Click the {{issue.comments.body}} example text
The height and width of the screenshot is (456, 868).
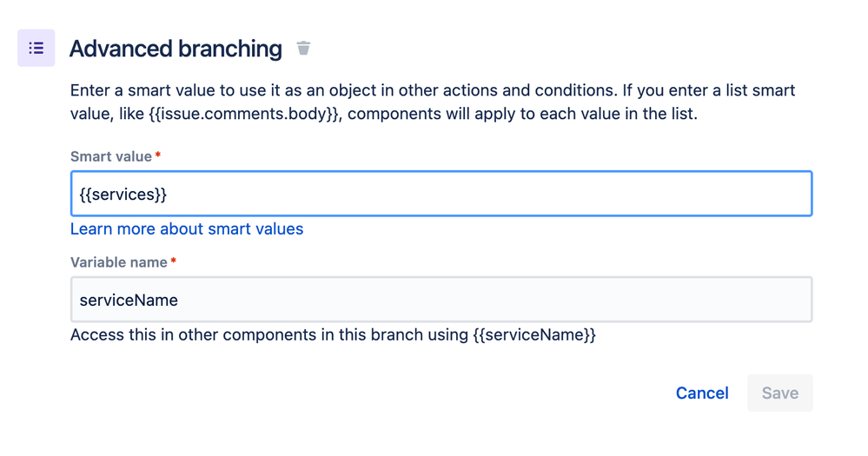click(243, 114)
